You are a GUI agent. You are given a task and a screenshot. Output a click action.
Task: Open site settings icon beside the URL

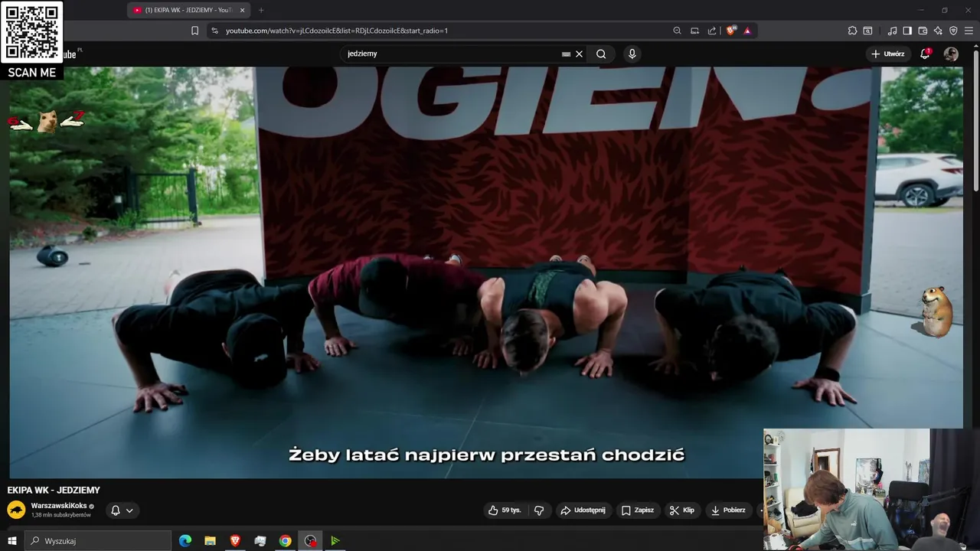pyautogui.click(x=214, y=31)
